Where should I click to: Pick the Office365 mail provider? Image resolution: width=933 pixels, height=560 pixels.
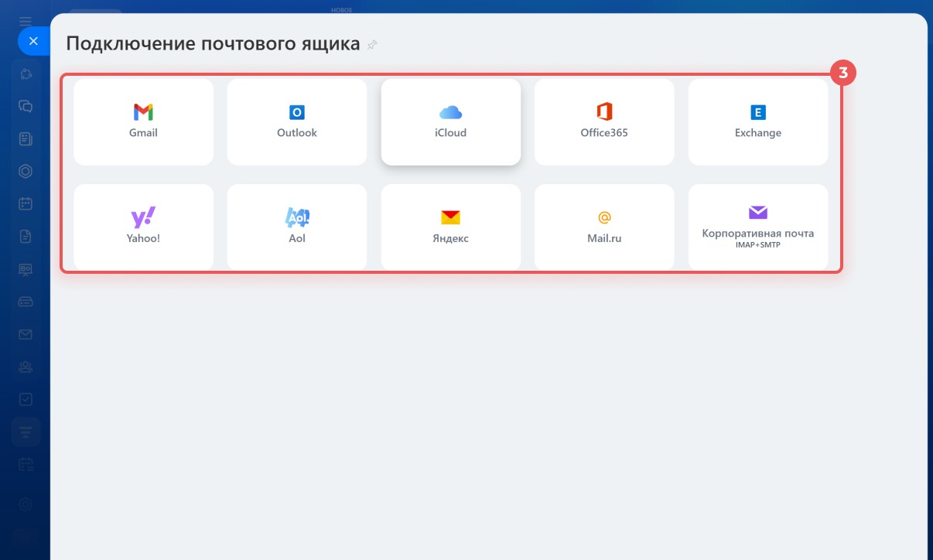(604, 121)
